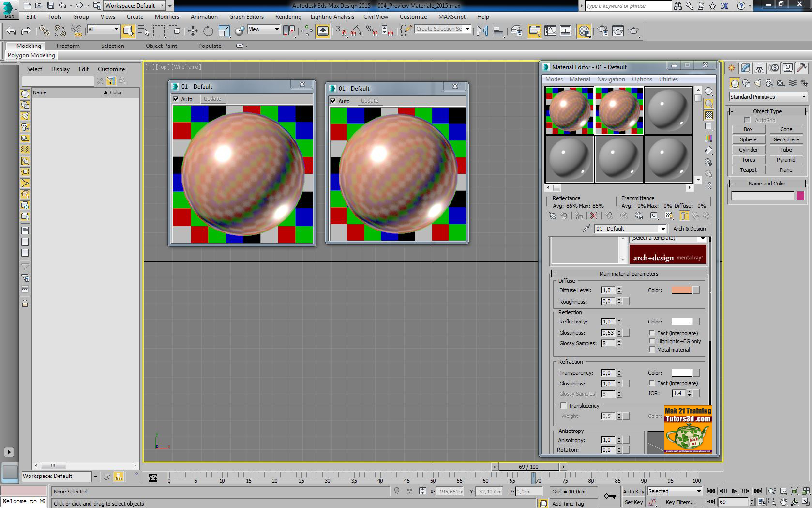Click the Arch & Design material type button

(690, 229)
